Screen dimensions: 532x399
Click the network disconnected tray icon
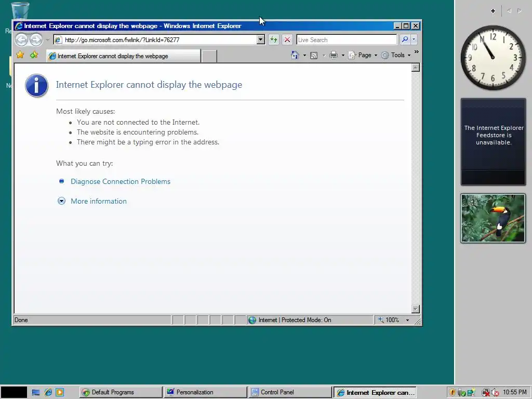[x=486, y=393]
